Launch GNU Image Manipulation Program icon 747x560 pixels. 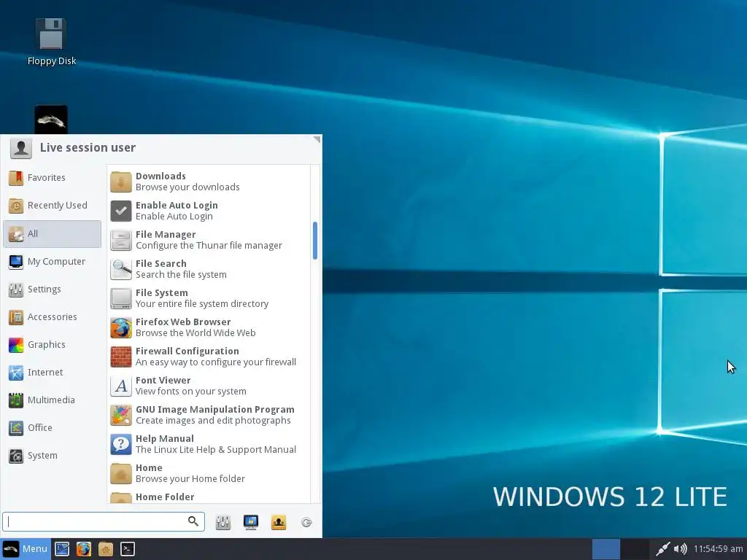click(121, 415)
